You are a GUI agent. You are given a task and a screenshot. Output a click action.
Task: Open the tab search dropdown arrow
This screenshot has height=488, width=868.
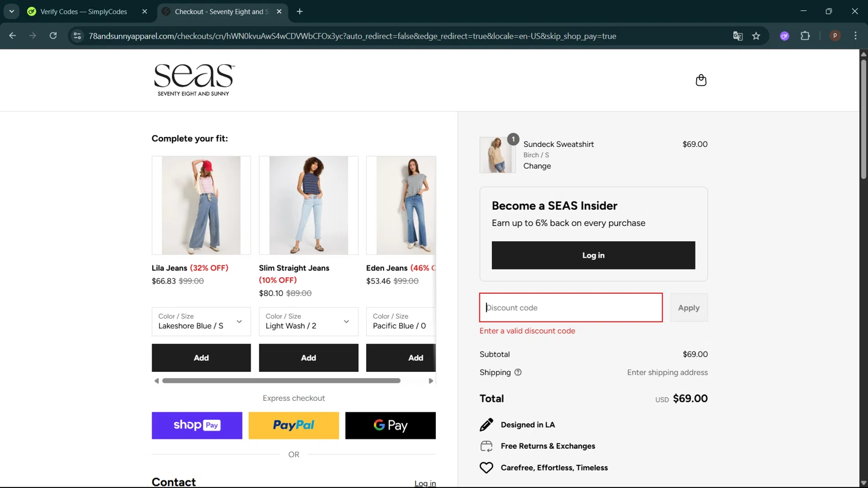(x=12, y=12)
